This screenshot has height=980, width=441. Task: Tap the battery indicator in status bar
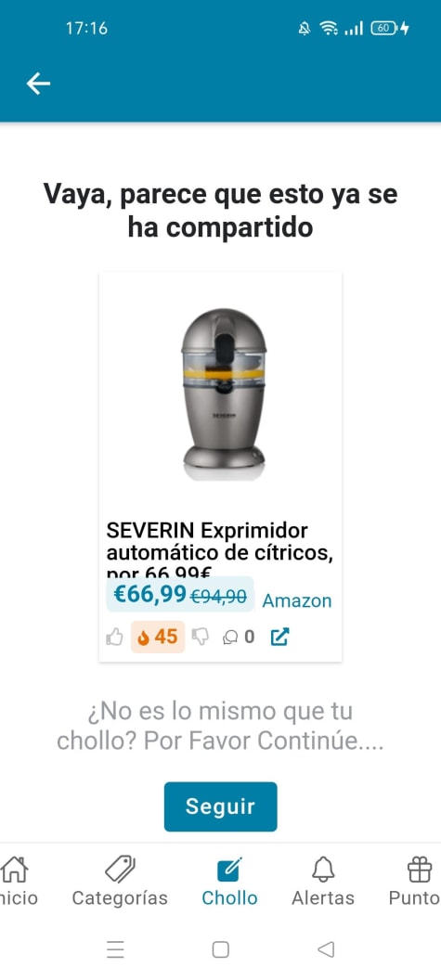pos(390,28)
